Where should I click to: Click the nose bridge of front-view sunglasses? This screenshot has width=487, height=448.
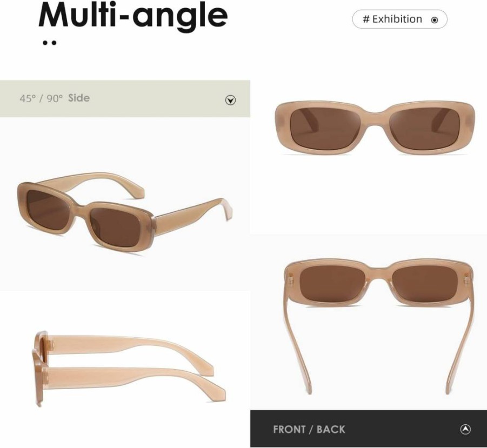click(x=375, y=119)
